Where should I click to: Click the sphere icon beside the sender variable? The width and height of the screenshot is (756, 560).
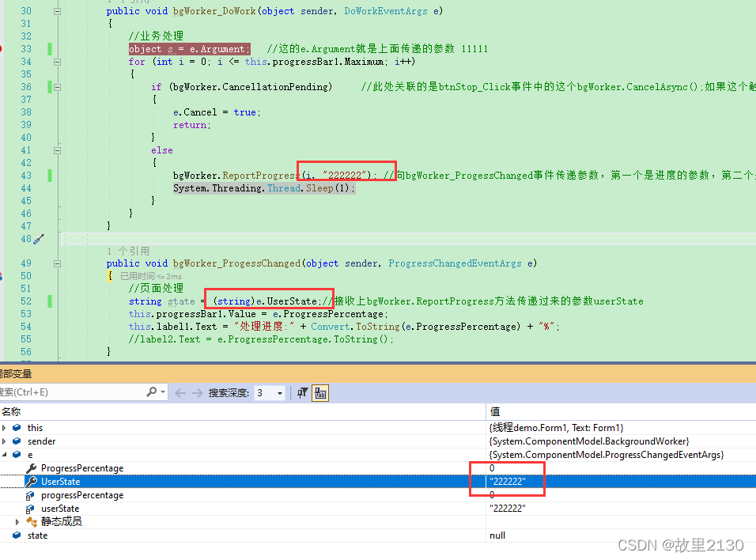(17, 441)
